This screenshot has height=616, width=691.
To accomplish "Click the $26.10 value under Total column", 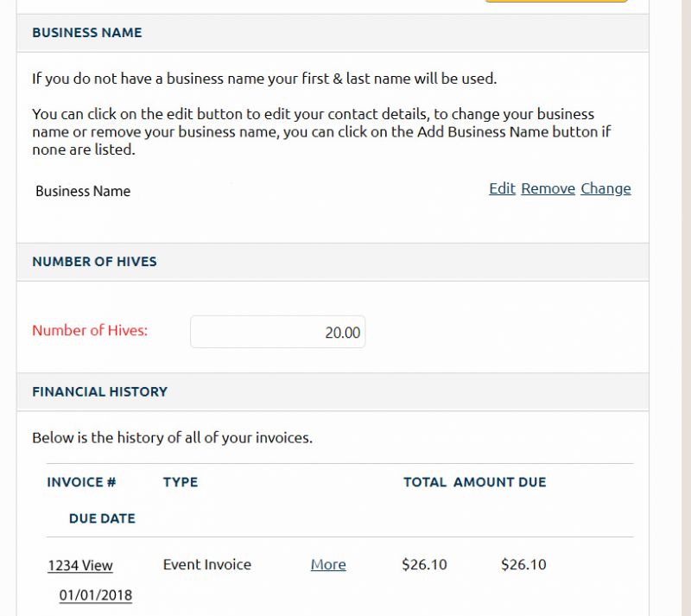I will tap(424, 564).
